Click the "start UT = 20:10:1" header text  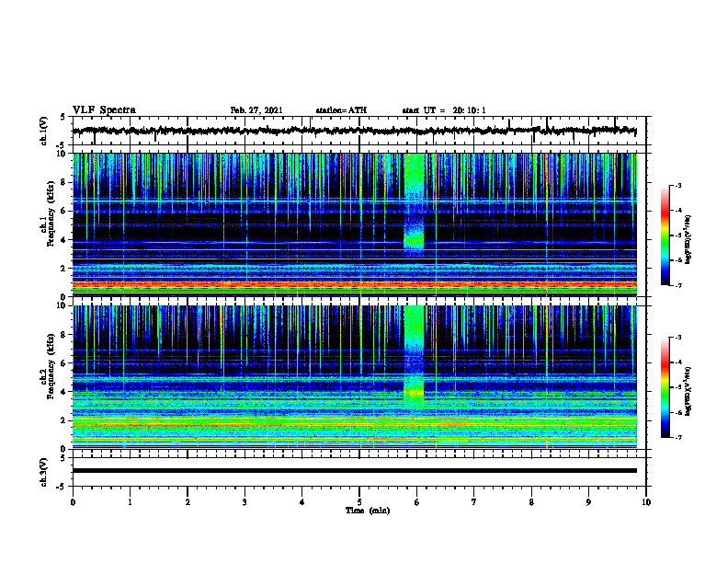pyautogui.click(x=444, y=110)
